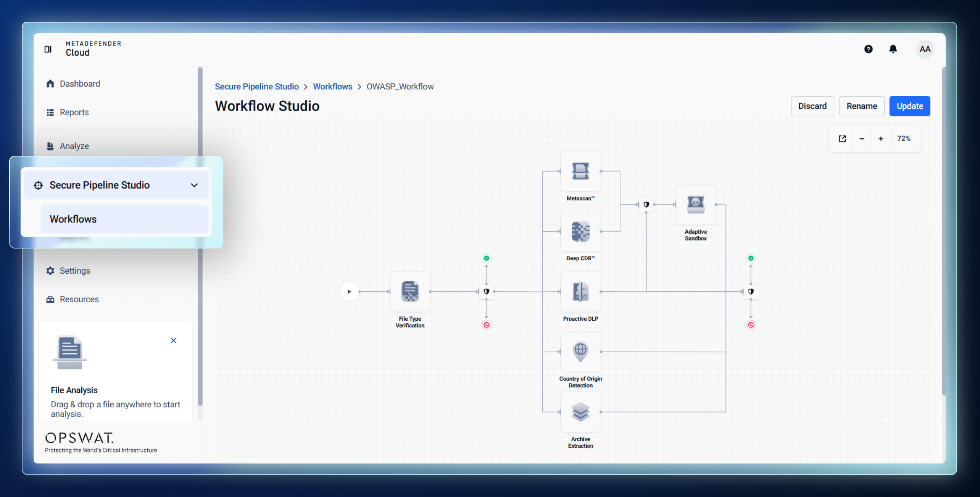Open notifications bell icon
980x497 pixels.
point(893,49)
